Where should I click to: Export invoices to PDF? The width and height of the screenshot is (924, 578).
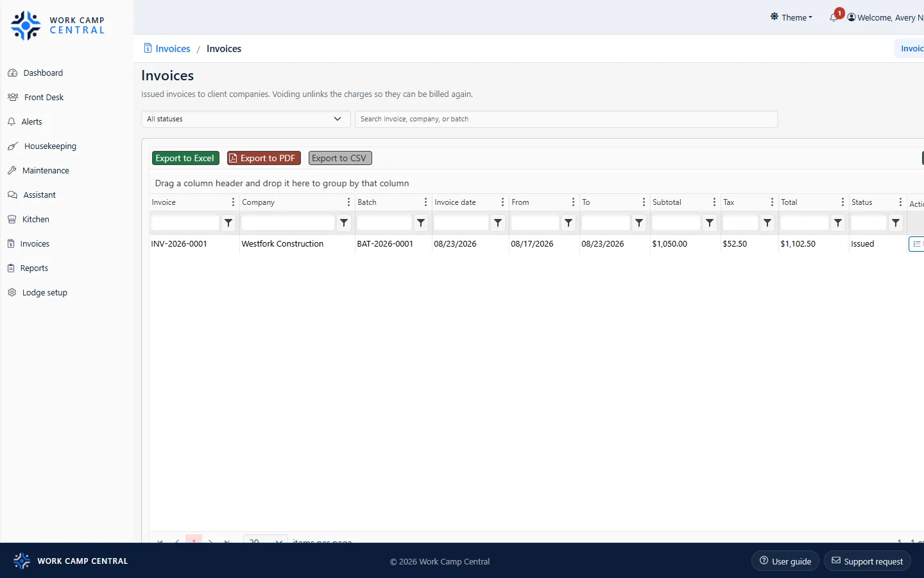tap(264, 158)
